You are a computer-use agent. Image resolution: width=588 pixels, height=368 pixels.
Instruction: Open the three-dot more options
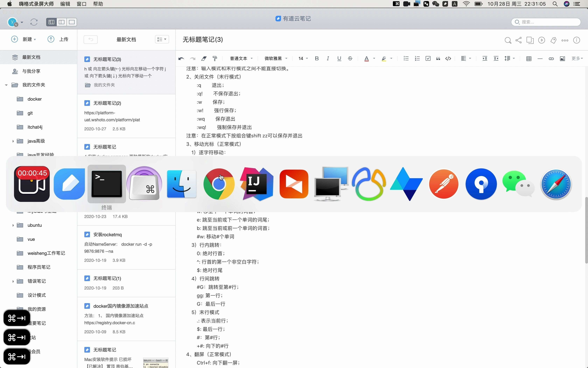565,40
